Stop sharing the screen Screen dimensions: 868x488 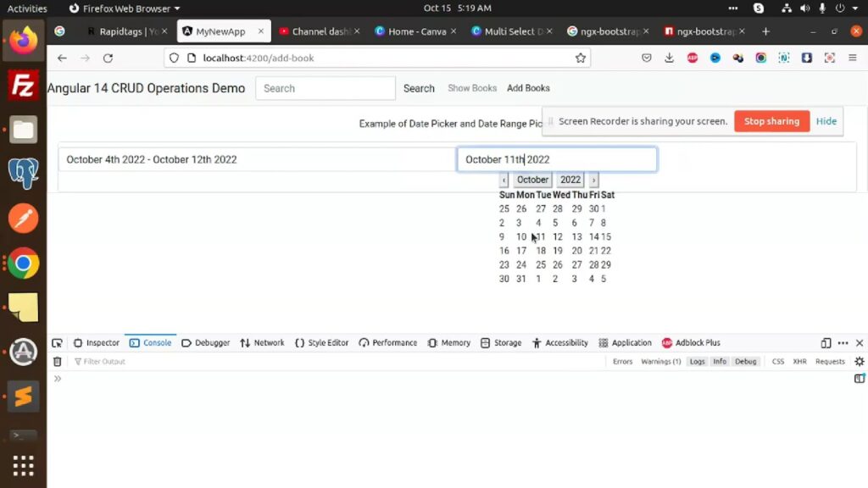point(771,121)
